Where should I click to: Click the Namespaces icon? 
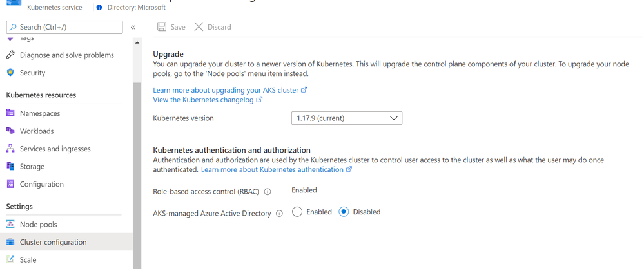point(11,113)
